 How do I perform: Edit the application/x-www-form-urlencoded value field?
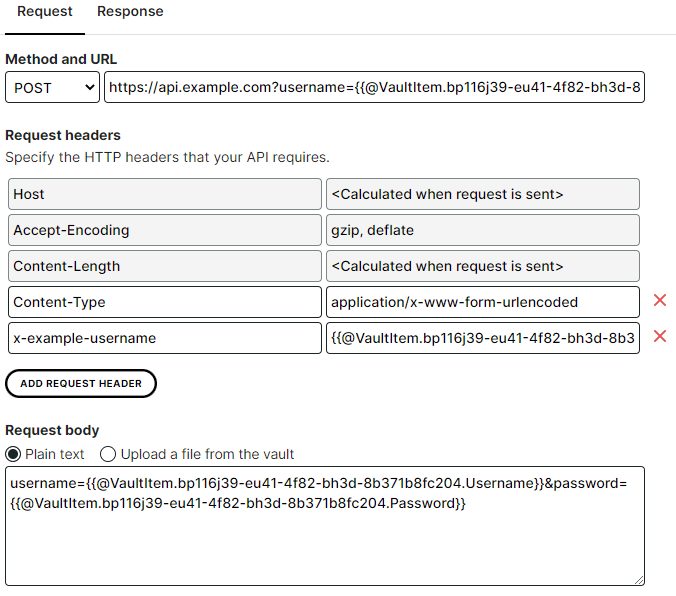coord(483,302)
